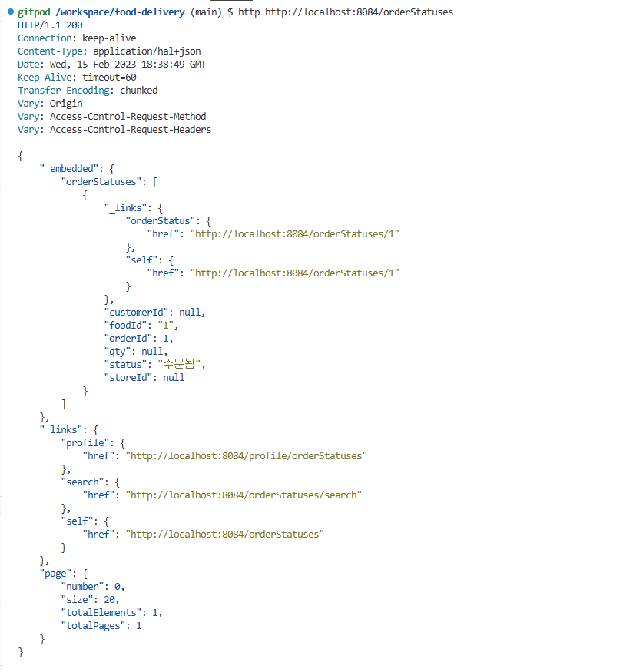This screenshot has height=672, width=633.
Task: Select the '/workspace/food-delivery' path in prompt
Action: 120,12
